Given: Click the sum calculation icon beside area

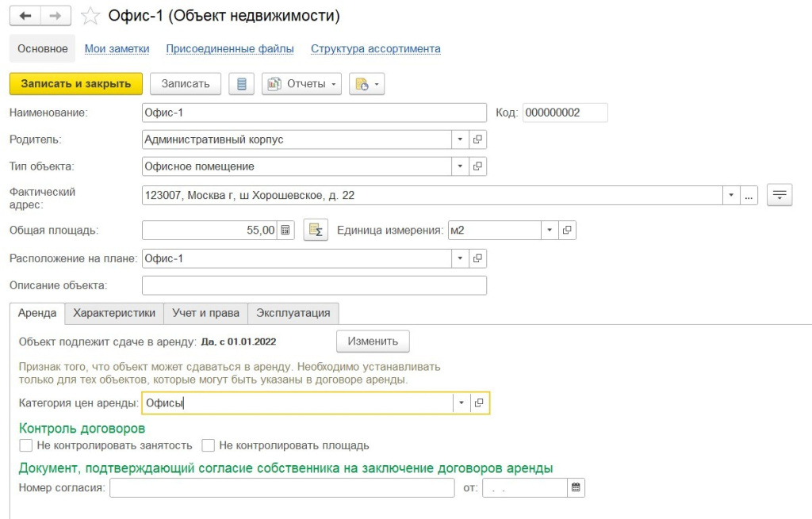Looking at the screenshot, I should click(316, 231).
